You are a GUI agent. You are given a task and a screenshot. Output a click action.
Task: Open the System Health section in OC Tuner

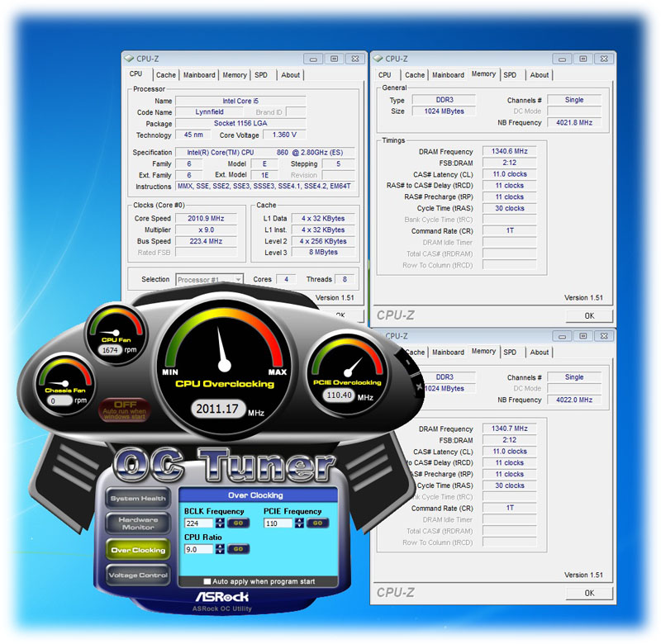138,499
